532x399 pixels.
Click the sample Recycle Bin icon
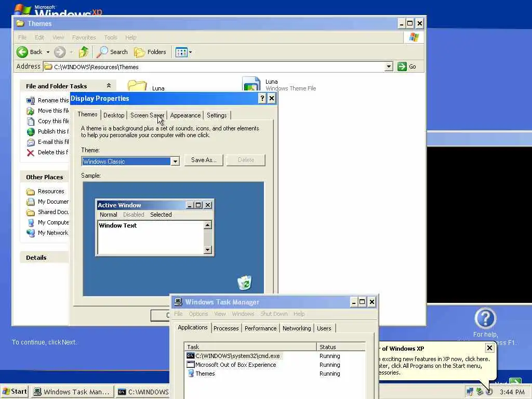click(244, 283)
